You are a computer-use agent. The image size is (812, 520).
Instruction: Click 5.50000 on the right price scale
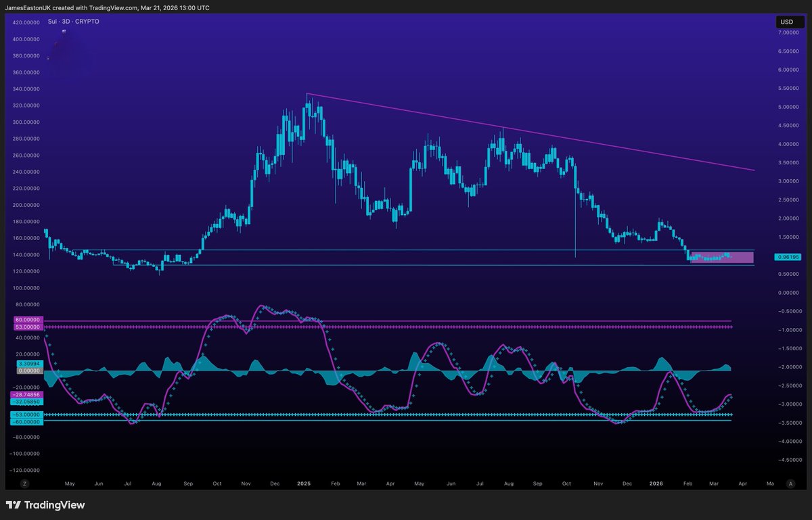click(x=789, y=89)
